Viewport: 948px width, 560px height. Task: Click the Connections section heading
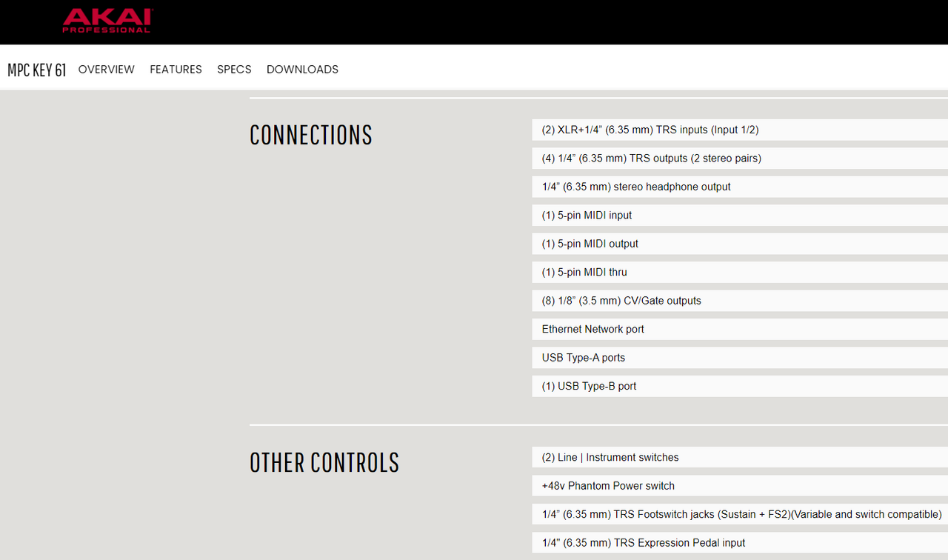311,135
